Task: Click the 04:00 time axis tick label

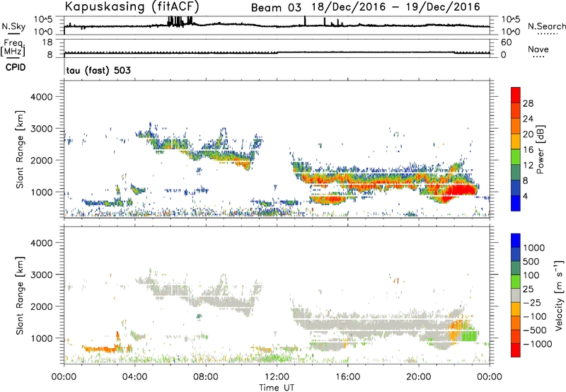Action: coord(135,377)
